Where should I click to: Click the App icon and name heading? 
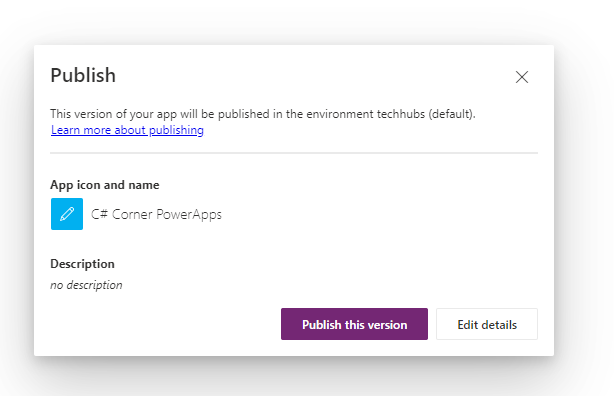(105, 185)
